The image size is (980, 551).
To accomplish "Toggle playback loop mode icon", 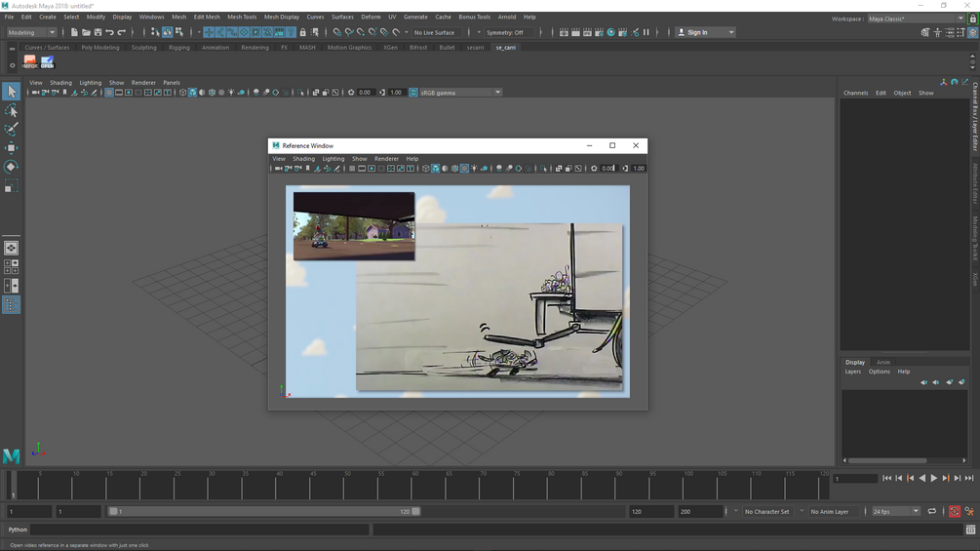I will 932,512.
